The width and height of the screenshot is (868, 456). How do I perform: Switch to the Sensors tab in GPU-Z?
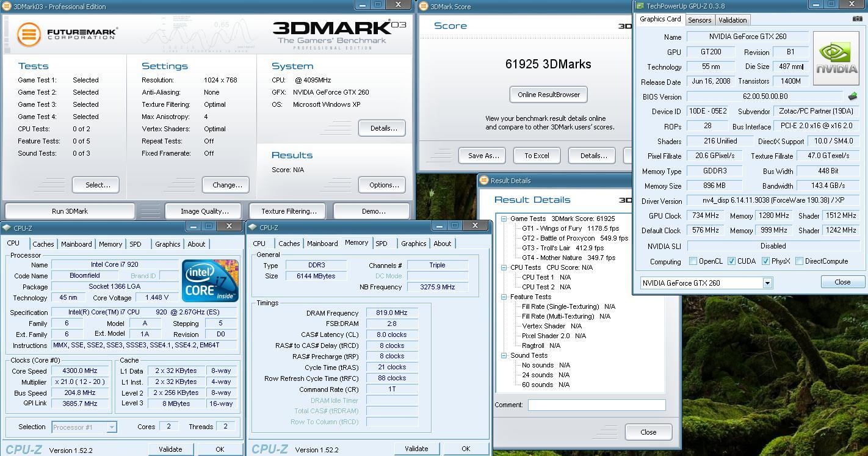tap(700, 20)
